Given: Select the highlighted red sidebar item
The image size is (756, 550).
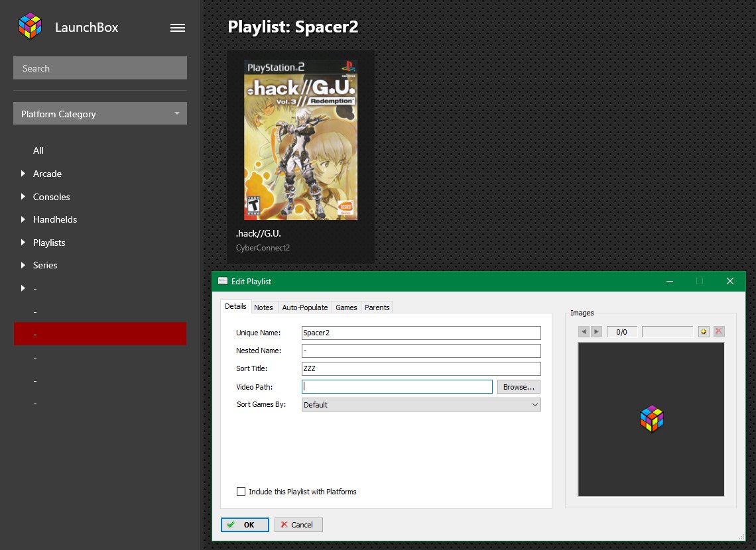Looking at the screenshot, I should coord(99,334).
